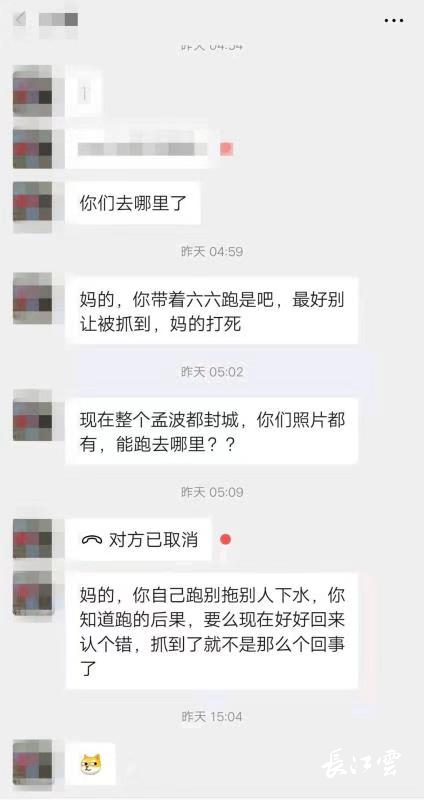
Task: Select the message mentioning 最好别让被抓到
Action: pos(212,311)
